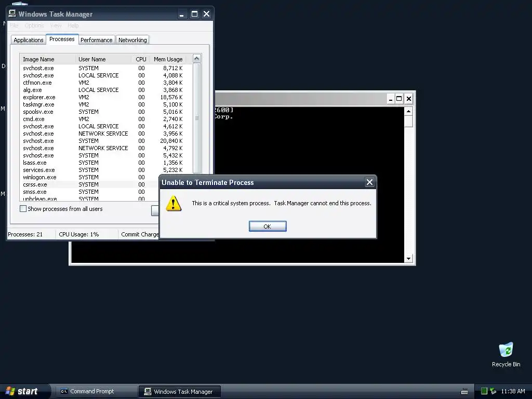
Task: Close the Command Prompt window
Action: pos(408,99)
